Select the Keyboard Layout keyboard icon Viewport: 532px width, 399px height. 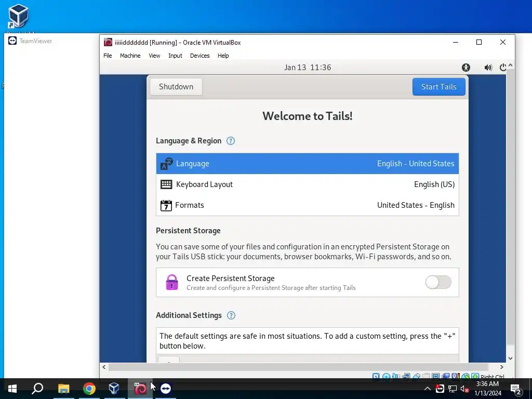point(166,184)
